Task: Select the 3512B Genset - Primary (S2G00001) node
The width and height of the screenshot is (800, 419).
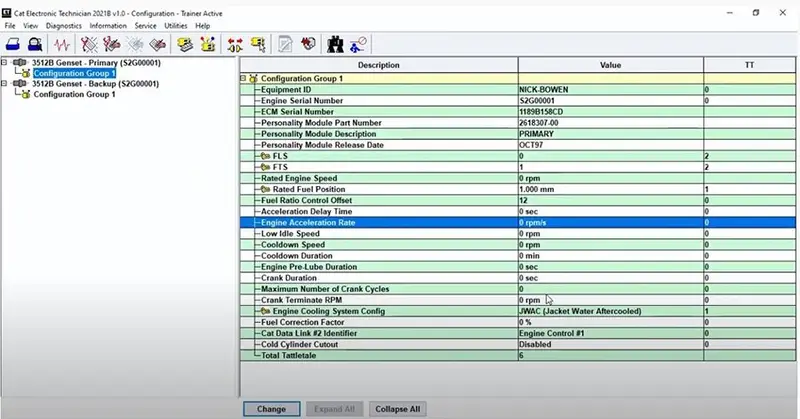Action: [96, 63]
